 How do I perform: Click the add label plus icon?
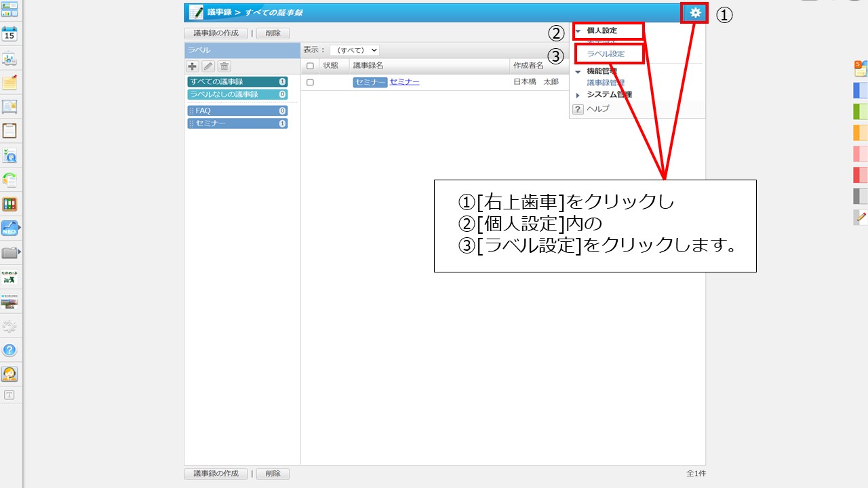click(x=193, y=66)
